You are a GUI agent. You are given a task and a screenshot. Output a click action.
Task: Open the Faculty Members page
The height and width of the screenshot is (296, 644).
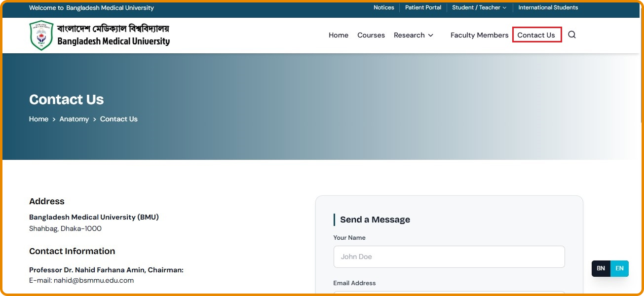point(479,35)
